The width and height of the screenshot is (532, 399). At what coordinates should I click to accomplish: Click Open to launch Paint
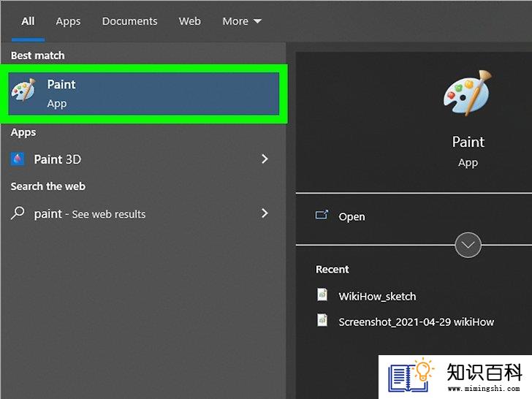(x=351, y=216)
